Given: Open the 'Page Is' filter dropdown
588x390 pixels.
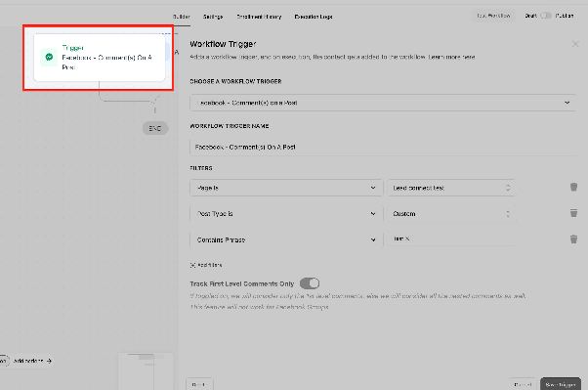Looking at the screenshot, I should pyautogui.click(x=286, y=188).
